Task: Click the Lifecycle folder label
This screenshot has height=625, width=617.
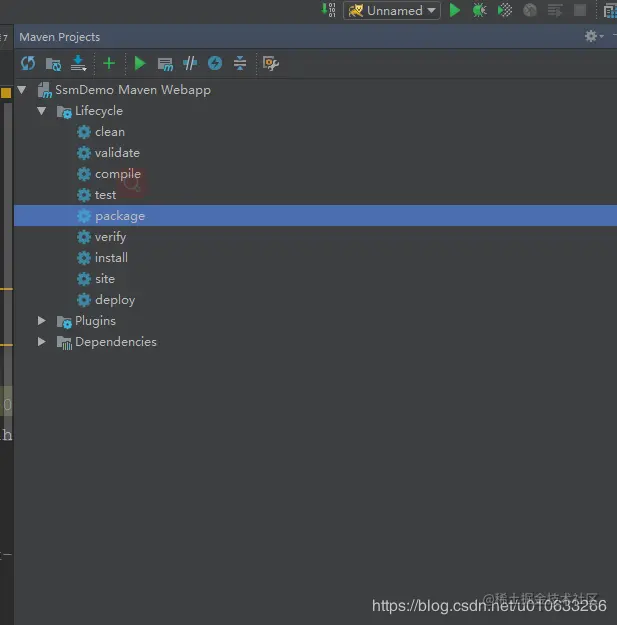Action: click(x=99, y=111)
